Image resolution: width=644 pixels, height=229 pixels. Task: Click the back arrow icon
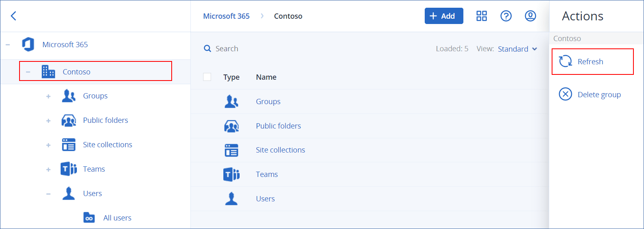pos(13,16)
